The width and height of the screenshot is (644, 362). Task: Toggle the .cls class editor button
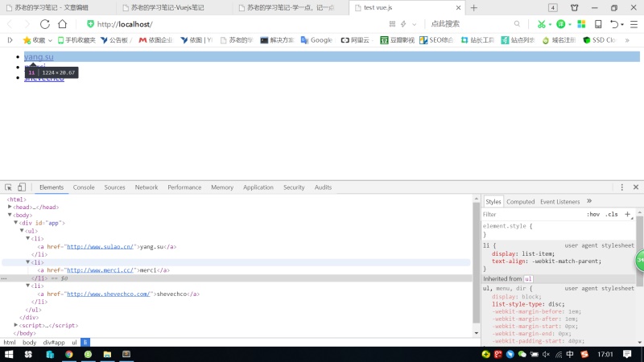pyautogui.click(x=612, y=214)
